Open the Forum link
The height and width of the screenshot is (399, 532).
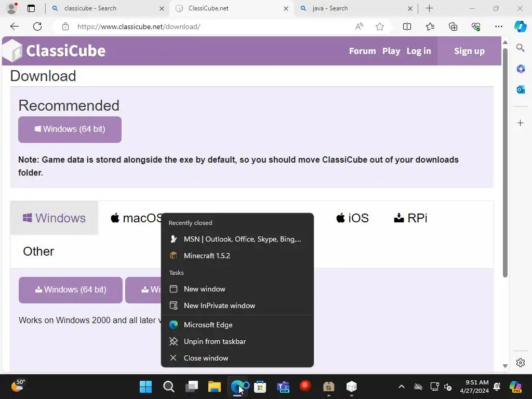coord(362,51)
